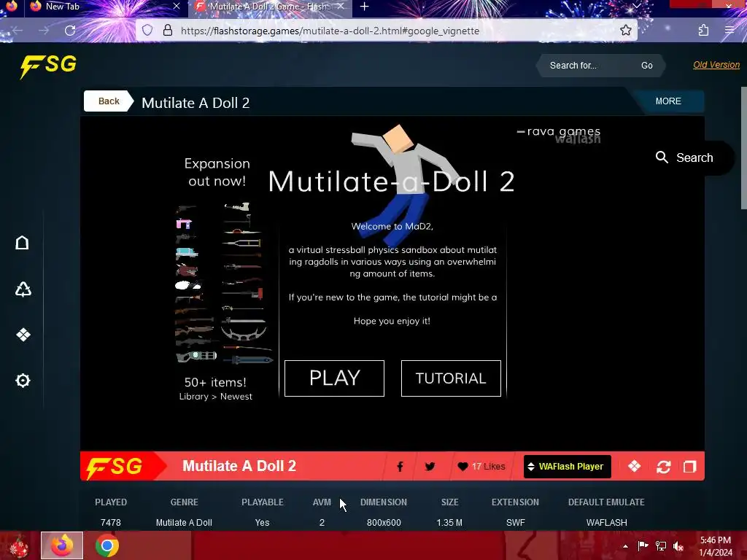The image size is (747, 560).
Task: Click the 'SWF' extension value
Action: tap(516, 522)
